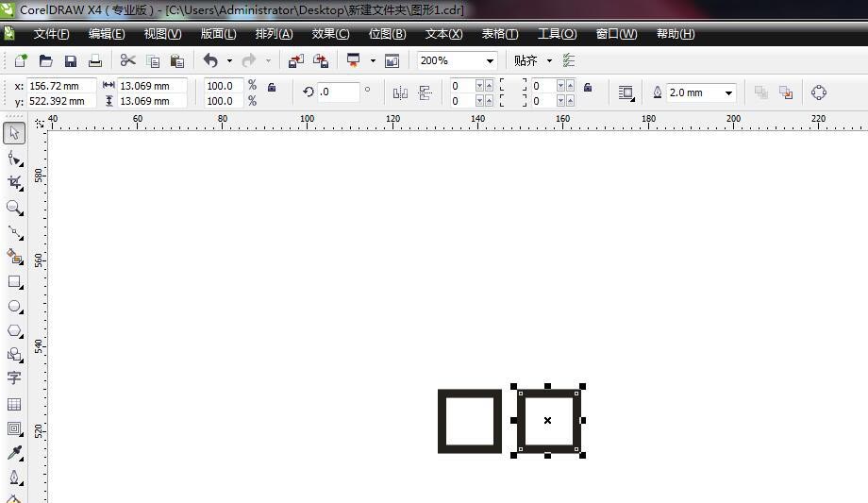This screenshot has width=868, height=503.
Task: Open the 表格(T) menu
Action: [500, 34]
